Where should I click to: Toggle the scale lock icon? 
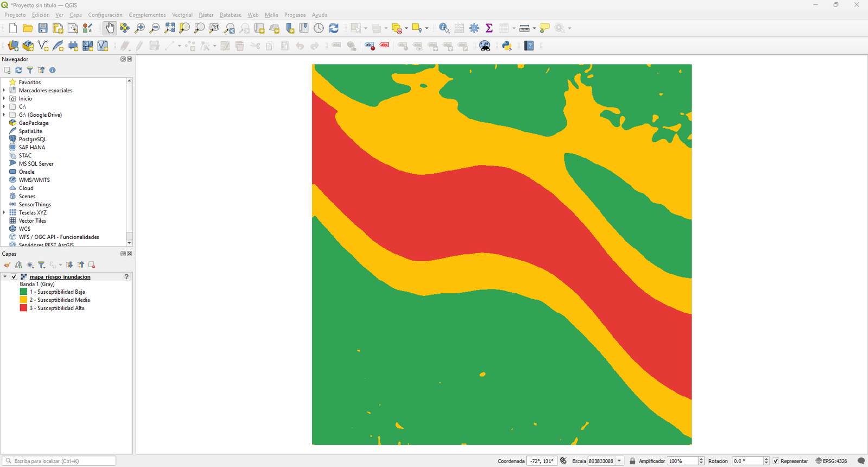click(x=633, y=461)
